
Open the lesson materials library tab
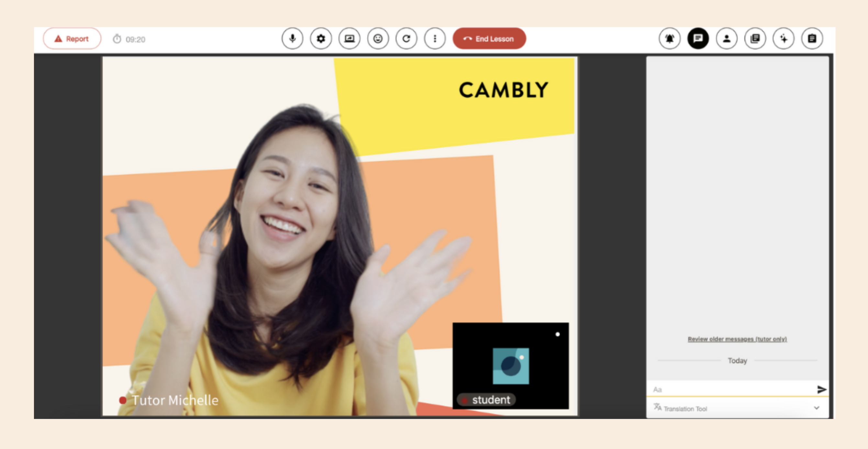(x=755, y=39)
